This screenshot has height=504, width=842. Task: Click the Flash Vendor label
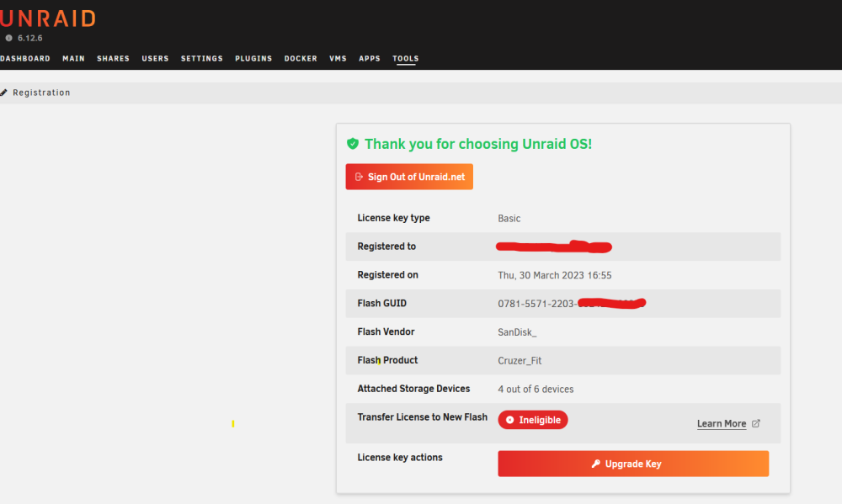click(386, 332)
